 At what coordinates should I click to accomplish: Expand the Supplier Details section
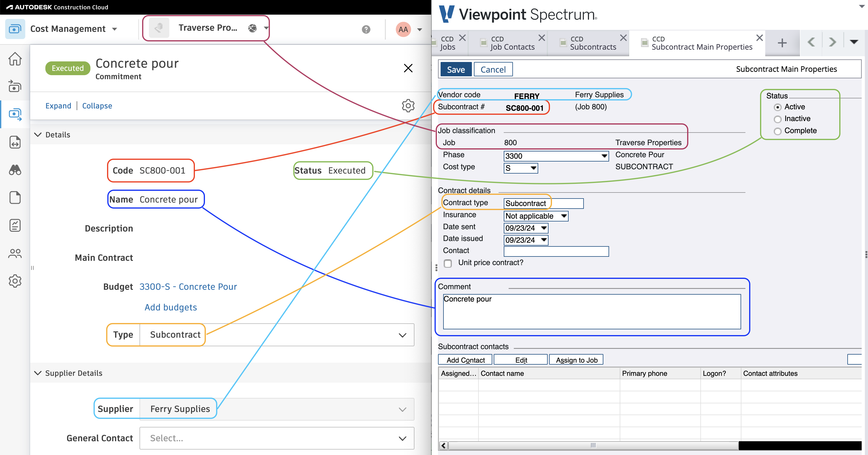[37, 374]
